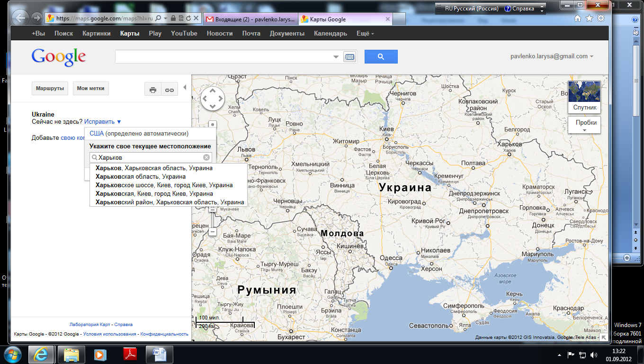Viewport: 644px width, 364px height.
Task: Open Картинки in the Google bar
Action: (x=97, y=34)
